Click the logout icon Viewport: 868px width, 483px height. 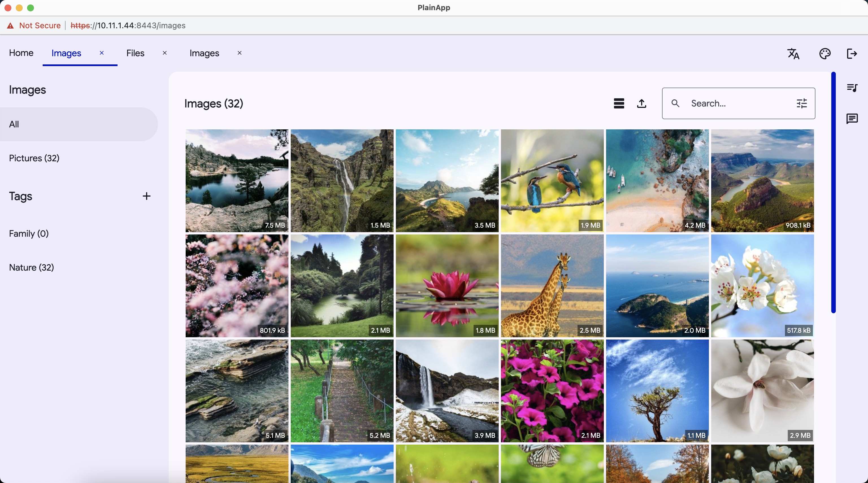[852, 54]
